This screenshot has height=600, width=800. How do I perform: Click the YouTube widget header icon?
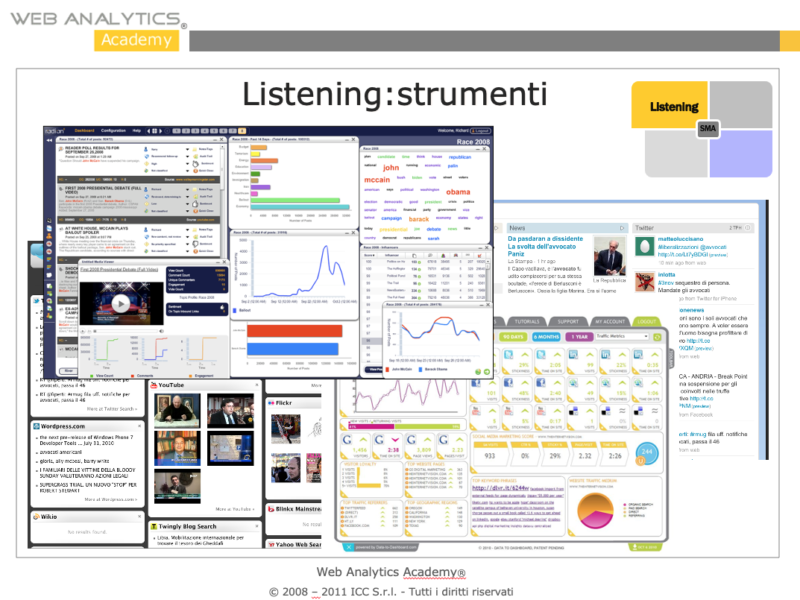coord(154,385)
